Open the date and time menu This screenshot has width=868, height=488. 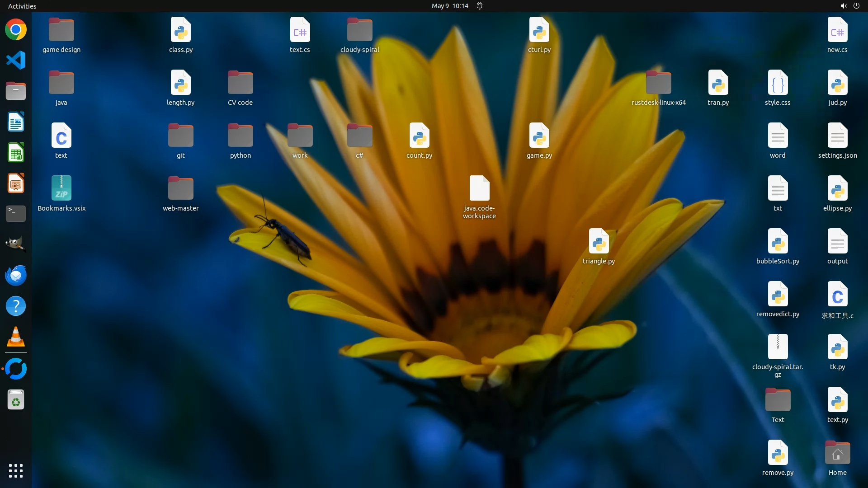pos(449,6)
